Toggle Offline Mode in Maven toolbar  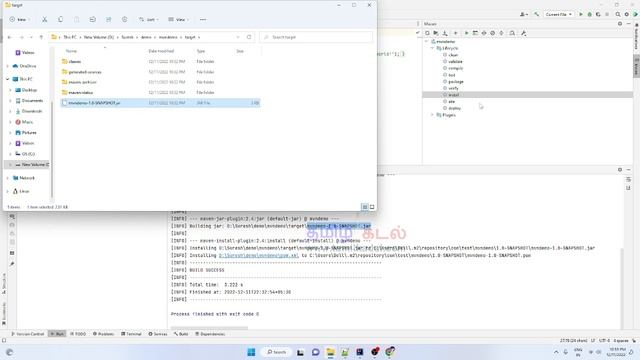484,33
